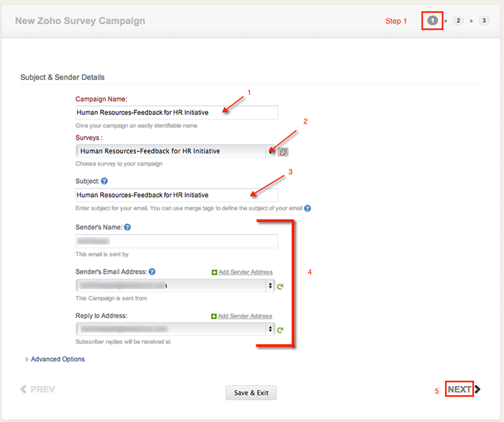Click Add Sender Address link under Sender's Email
The height and width of the screenshot is (422, 504).
click(x=245, y=272)
